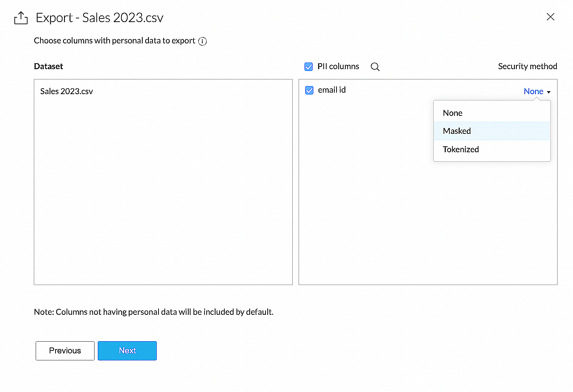Go back with the Previous button
573x392 pixels.
tap(65, 350)
